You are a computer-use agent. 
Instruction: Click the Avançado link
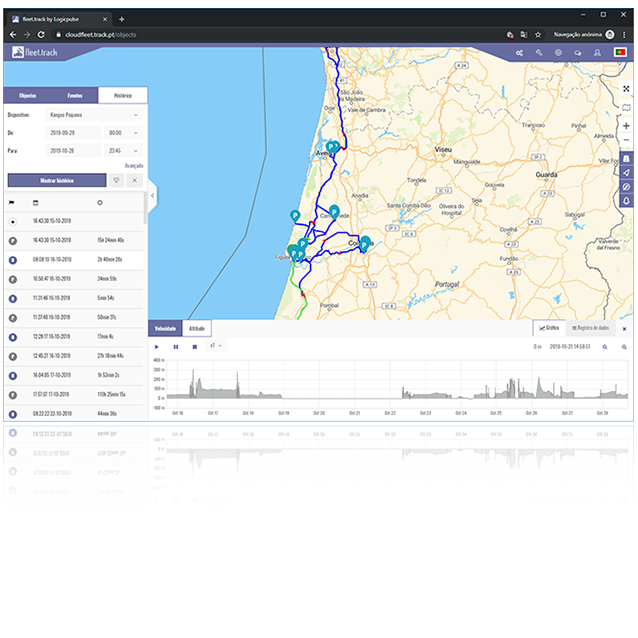click(134, 166)
